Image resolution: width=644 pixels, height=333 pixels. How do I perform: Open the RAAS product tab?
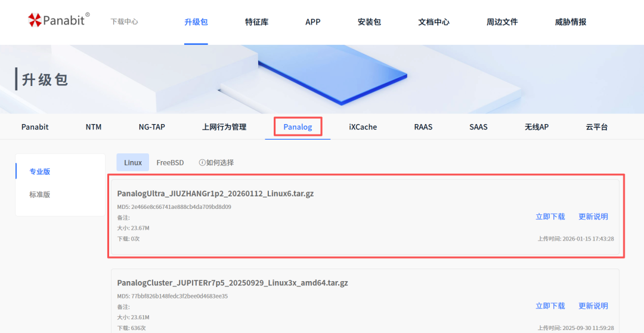[423, 127]
